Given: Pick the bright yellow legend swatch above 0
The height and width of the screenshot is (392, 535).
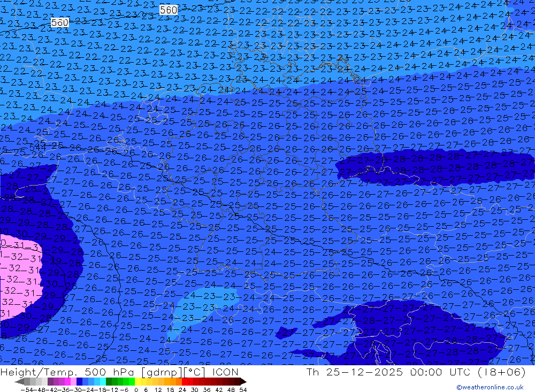Looking at the screenshot, I should [138, 381].
